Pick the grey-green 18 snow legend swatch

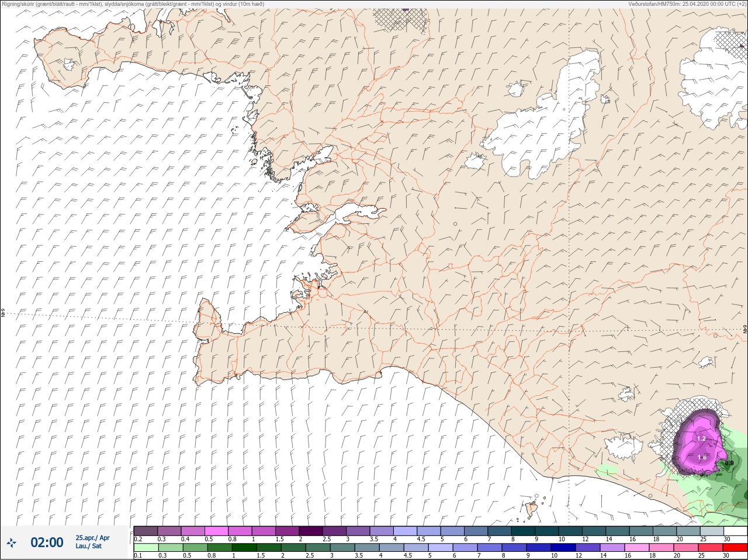(x=665, y=531)
